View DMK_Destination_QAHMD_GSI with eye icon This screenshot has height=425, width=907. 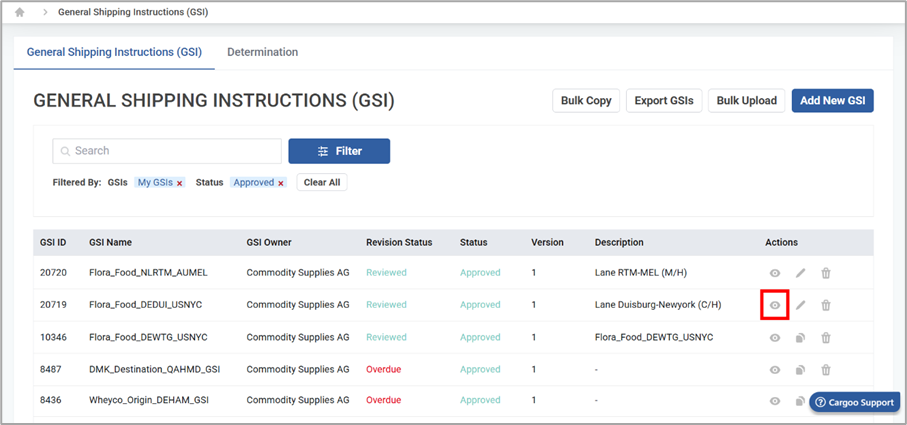[x=775, y=370]
